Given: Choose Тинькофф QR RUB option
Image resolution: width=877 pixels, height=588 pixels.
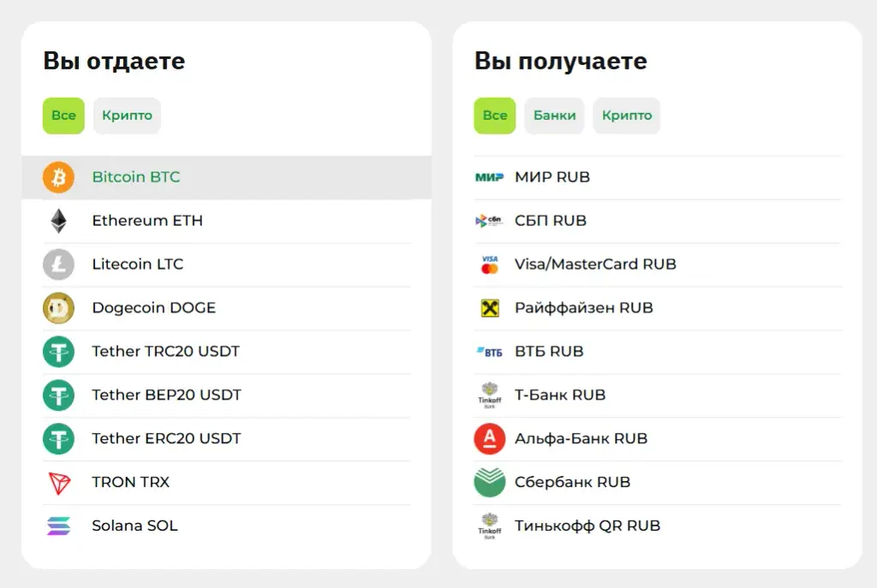Looking at the screenshot, I should point(658,526).
